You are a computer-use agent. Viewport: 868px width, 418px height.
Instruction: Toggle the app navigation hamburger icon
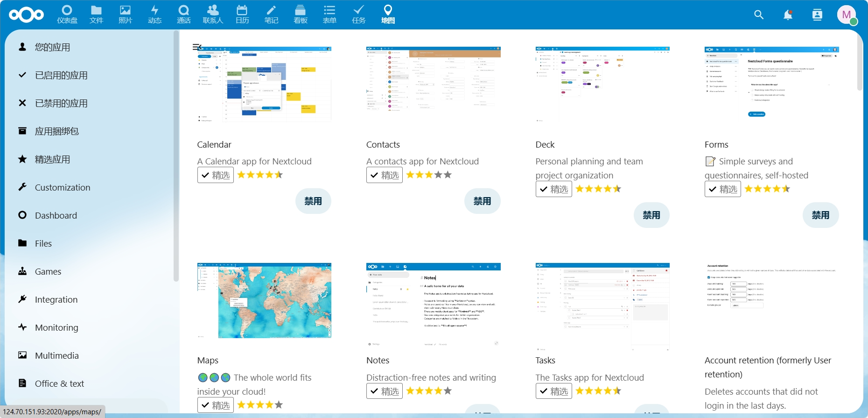tap(197, 47)
